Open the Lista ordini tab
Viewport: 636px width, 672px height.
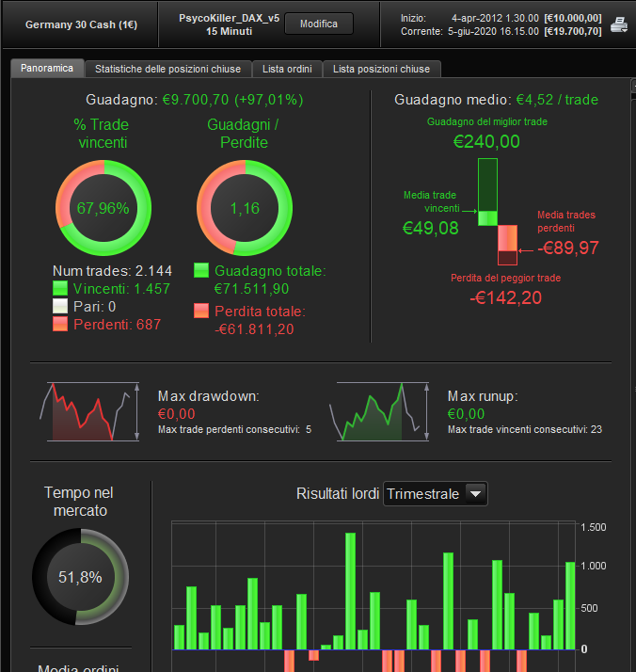pyautogui.click(x=287, y=69)
